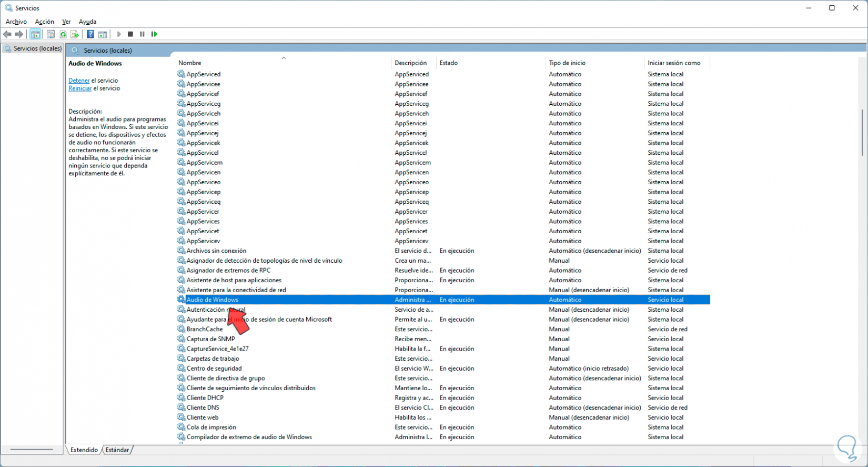Click the gear icon beside BranchCache
The height and width of the screenshot is (467, 868).
tap(181, 329)
